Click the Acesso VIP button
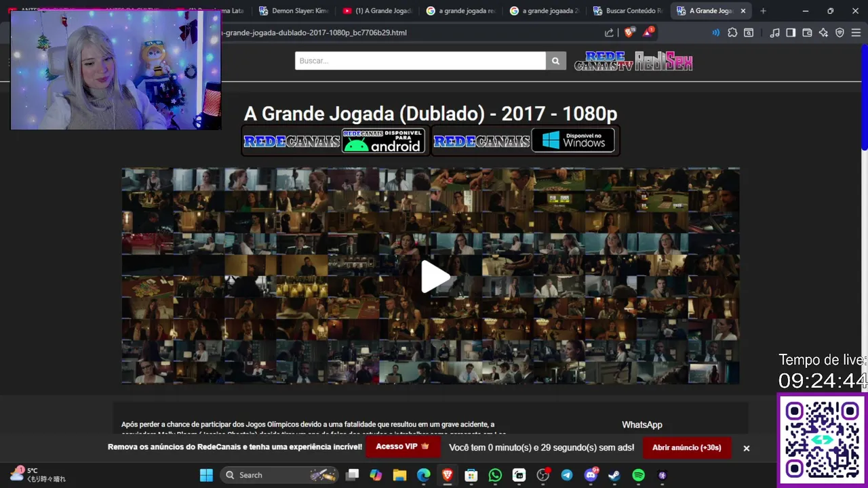The image size is (868, 488). pyautogui.click(x=402, y=447)
